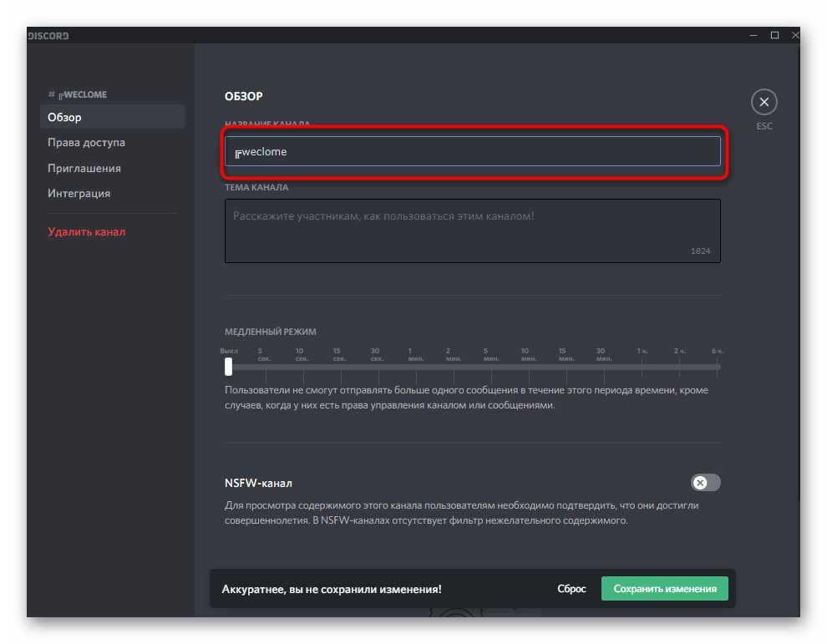Set slow mode to 5 seconds mark
827x644 pixels.
click(265, 367)
